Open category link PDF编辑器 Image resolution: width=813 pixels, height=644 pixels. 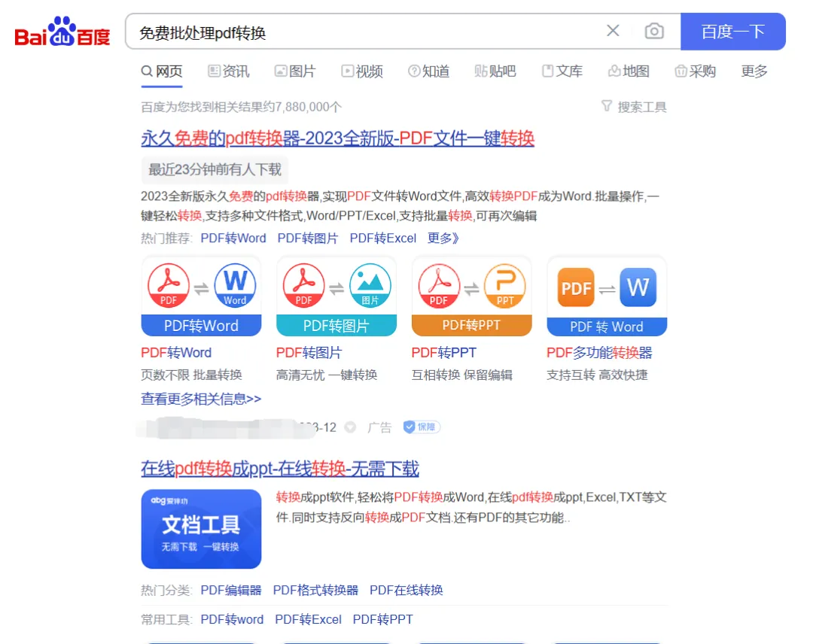pos(231,590)
